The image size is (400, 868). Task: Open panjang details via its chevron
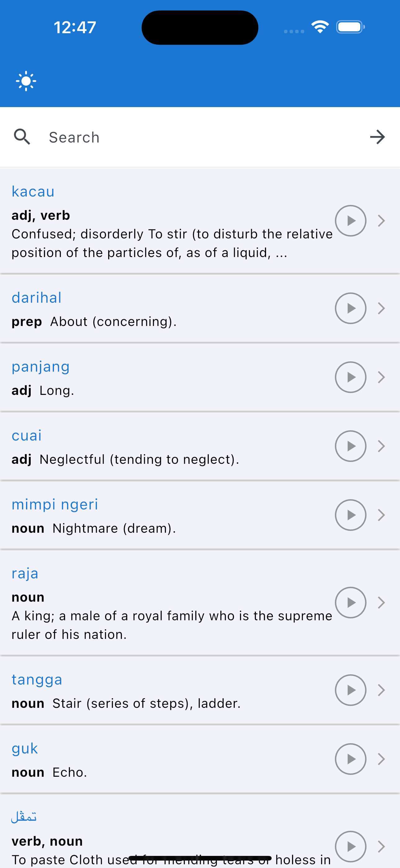click(381, 377)
